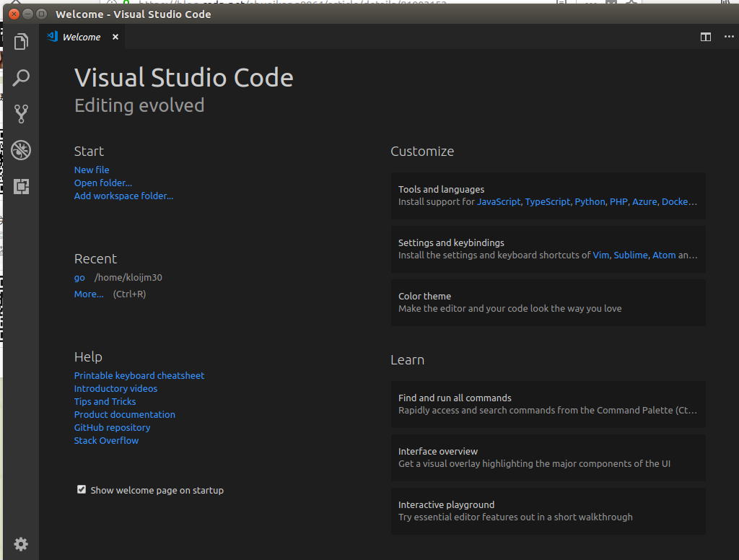This screenshot has width=739, height=560.
Task: Open the recent folder go
Action: [x=79, y=277]
